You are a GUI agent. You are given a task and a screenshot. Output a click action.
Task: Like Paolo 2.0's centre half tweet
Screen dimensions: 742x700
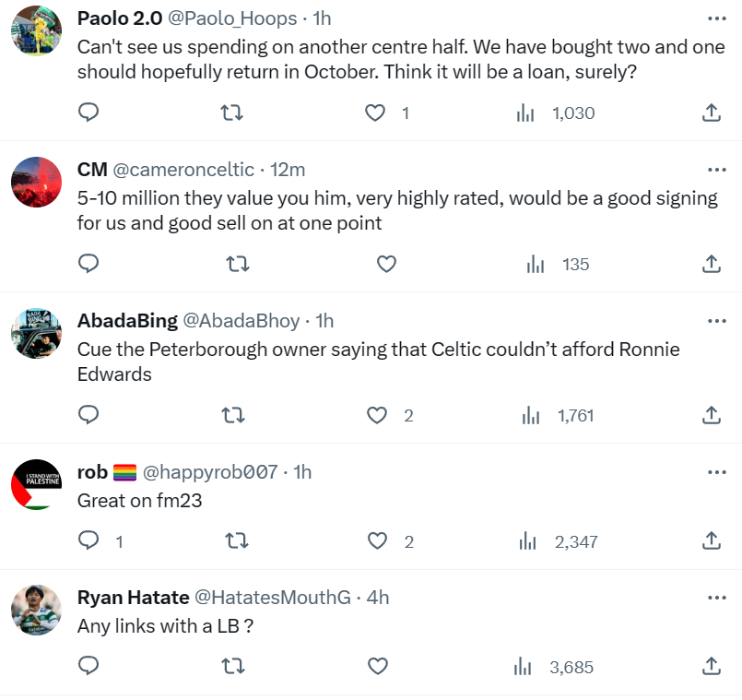coord(375,112)
